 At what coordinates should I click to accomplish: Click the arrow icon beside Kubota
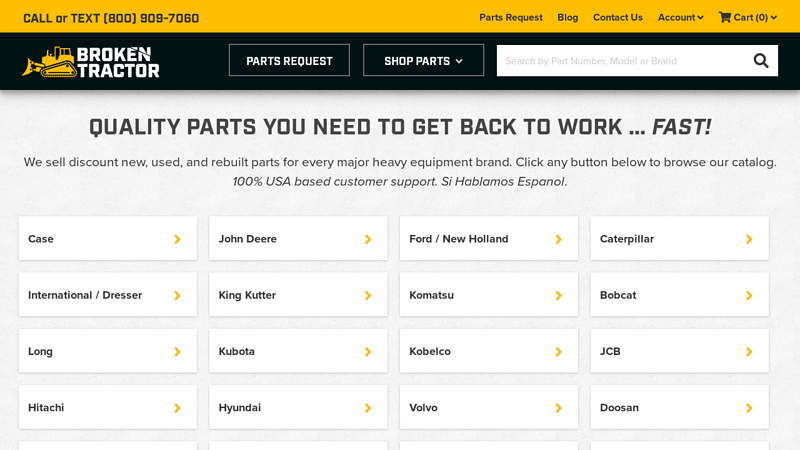coord(368,352)
